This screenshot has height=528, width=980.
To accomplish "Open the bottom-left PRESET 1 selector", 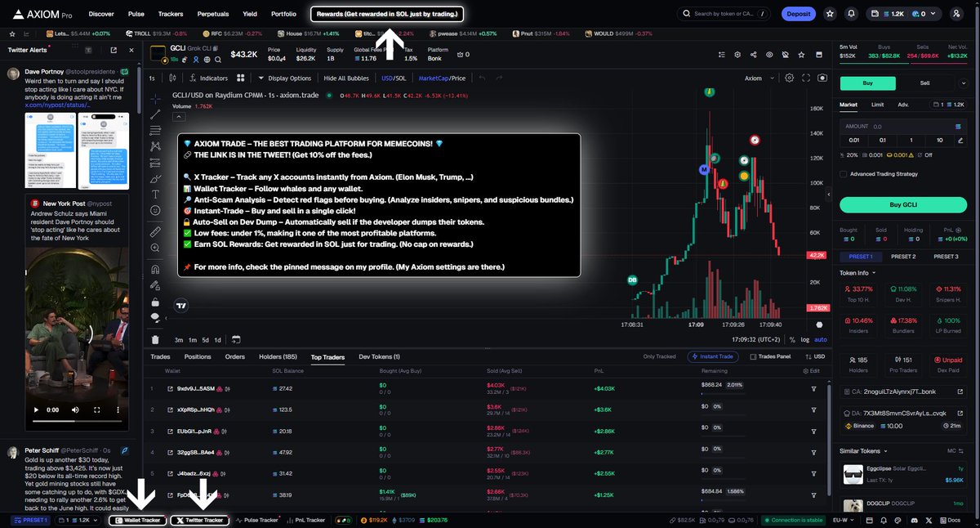I will [30, 520].
